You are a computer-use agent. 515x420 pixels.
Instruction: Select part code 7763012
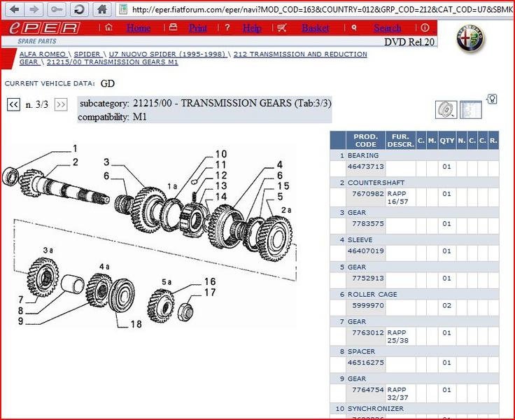tap(368, 332)
